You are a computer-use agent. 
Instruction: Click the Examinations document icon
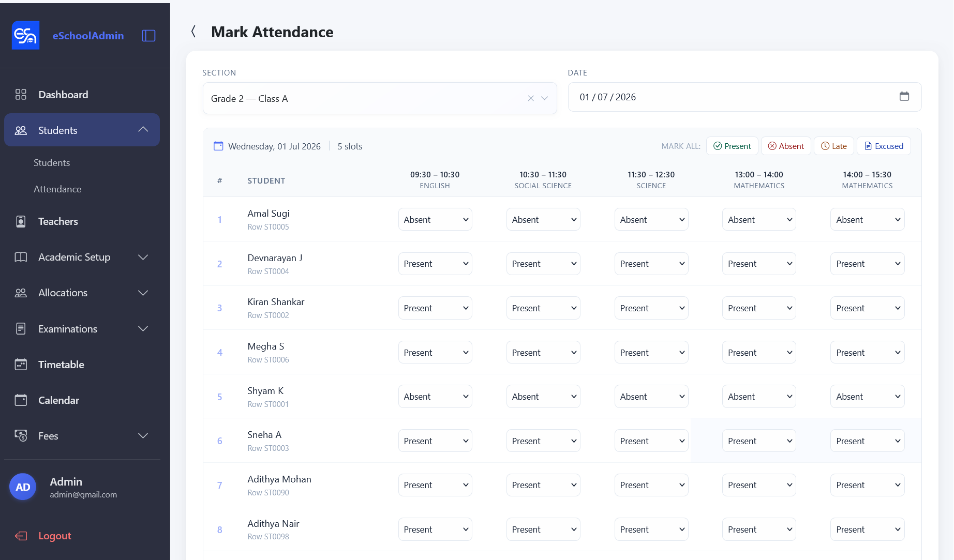tap(21, 329)
